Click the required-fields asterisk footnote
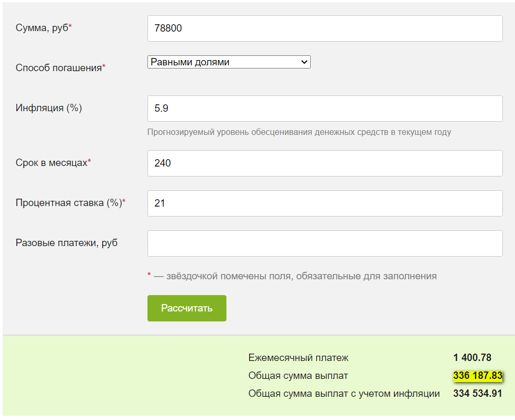The width and height of the screenshot is (515, 420). [292, 276]
